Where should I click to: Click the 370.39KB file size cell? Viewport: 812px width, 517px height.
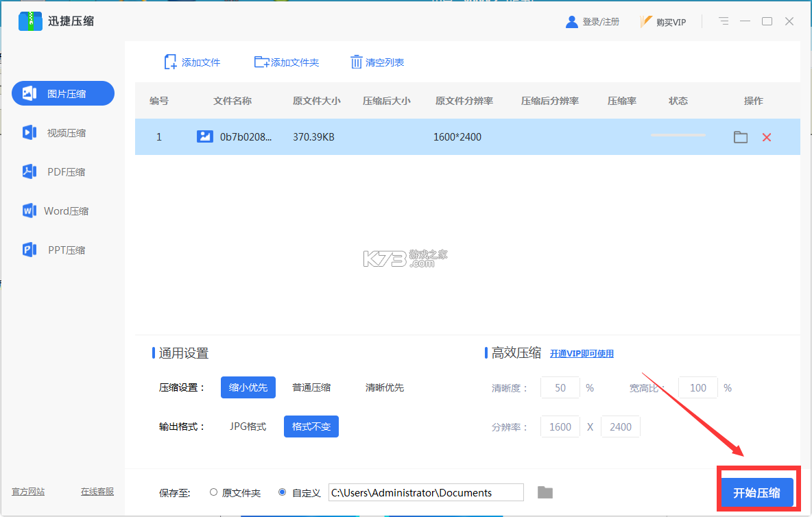tap(314, 137)
